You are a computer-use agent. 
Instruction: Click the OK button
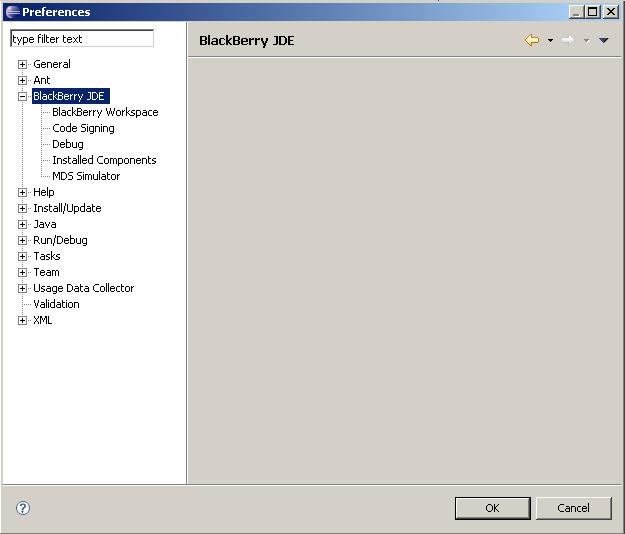pyautogui.click(x=492, y=508)
